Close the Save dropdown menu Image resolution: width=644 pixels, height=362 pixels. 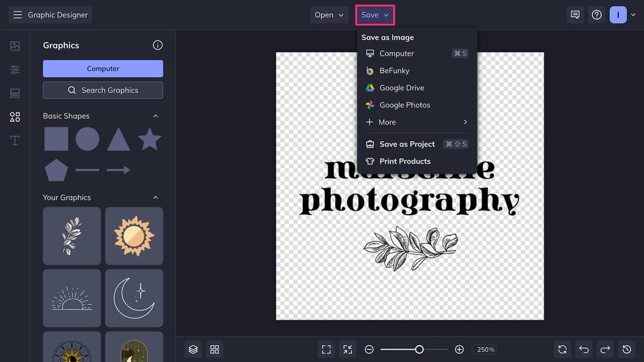[x=375, y=15]
